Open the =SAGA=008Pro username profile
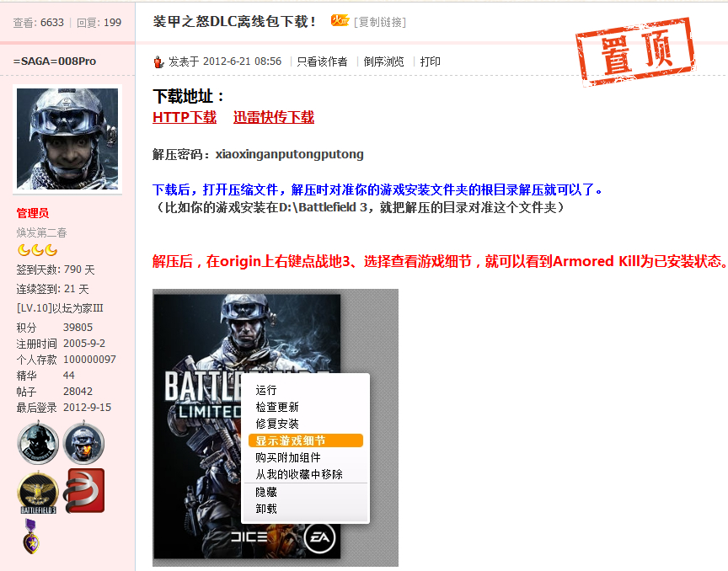 pos(55,61)
